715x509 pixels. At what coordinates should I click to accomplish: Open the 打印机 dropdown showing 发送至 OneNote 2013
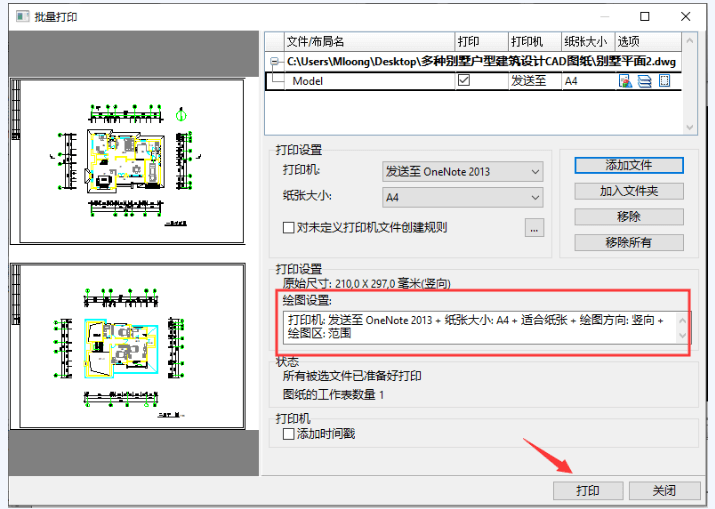click(x=462, y=172)
